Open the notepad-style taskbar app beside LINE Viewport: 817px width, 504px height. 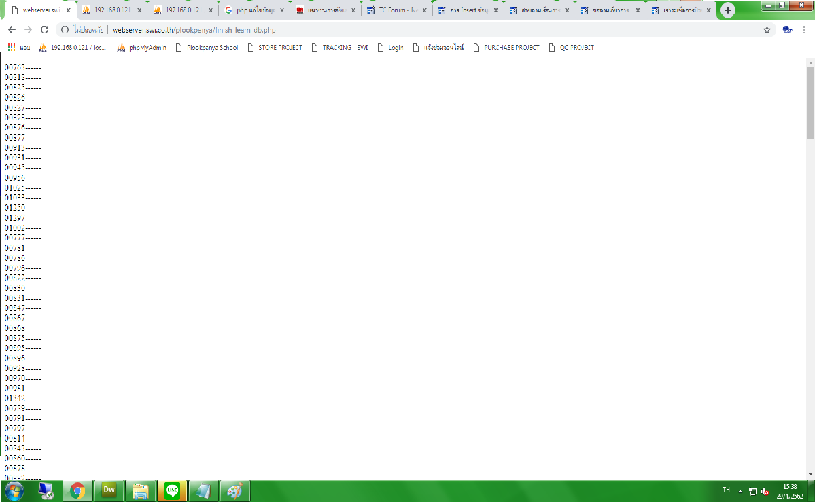(204, 490)
